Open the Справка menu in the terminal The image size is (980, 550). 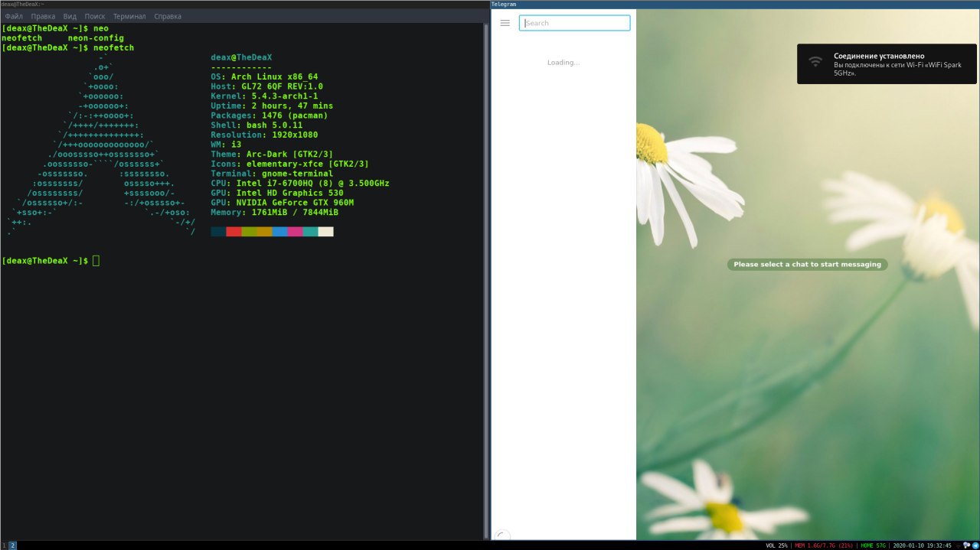(168, 16)
